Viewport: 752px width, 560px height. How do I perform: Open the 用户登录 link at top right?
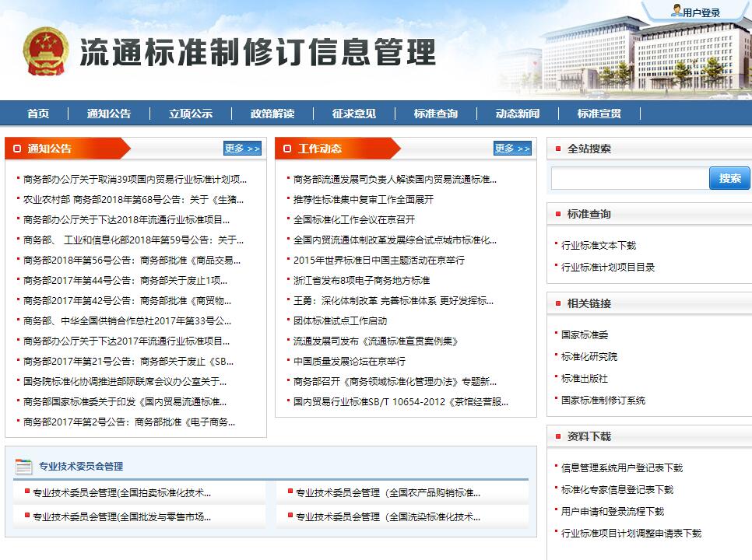coord(701,12)
